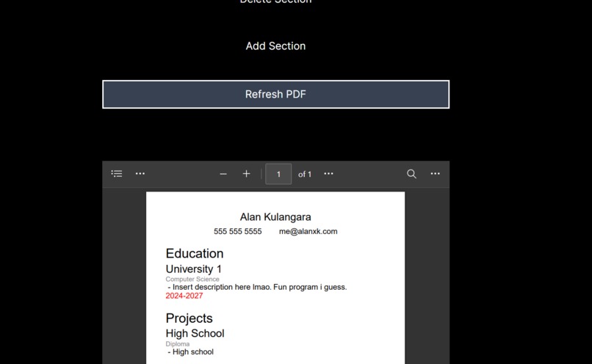The image size is (592, 364).
Task: Click the 'Alan Kulangara' name in PDF
Action: [x=275, y=217]
